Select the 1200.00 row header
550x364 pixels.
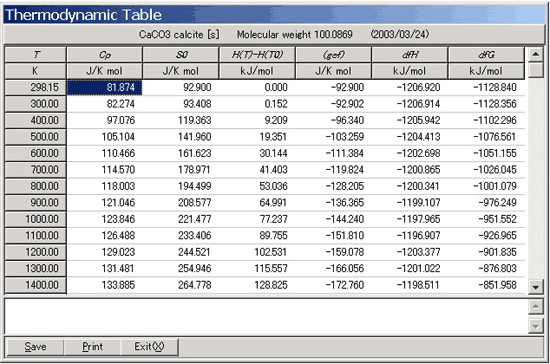point(35,252)
